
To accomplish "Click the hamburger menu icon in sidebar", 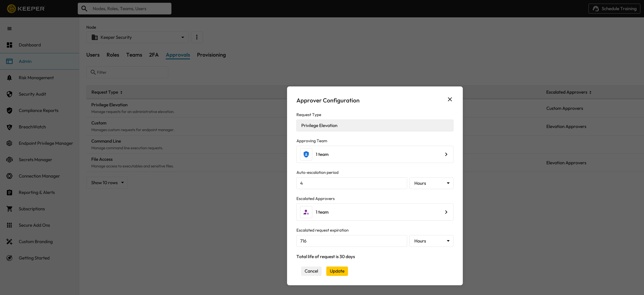I will pos(10,28).
